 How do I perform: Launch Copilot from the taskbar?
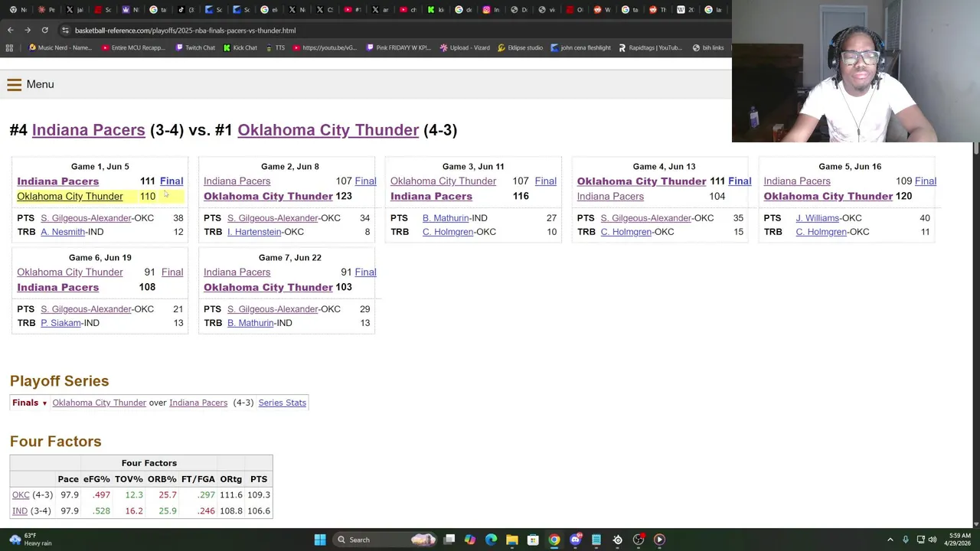pyautogui.click(x=469, y=540)
